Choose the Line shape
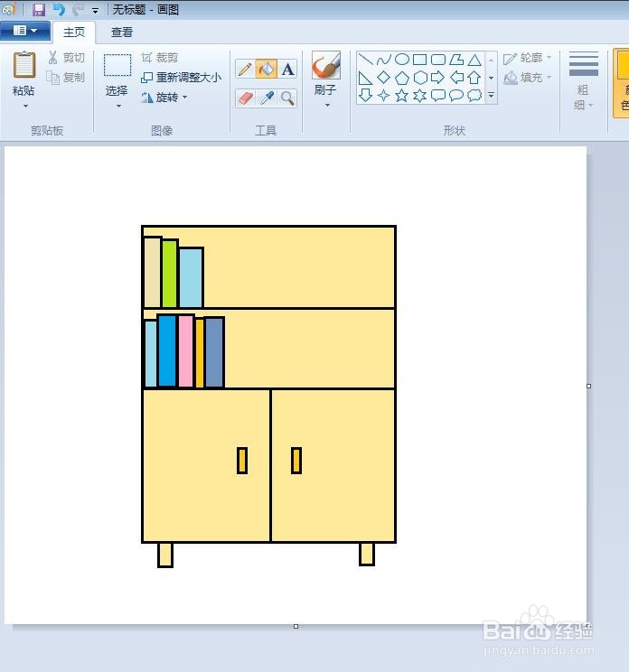The image size is (629, 672). tap(365, 59)
